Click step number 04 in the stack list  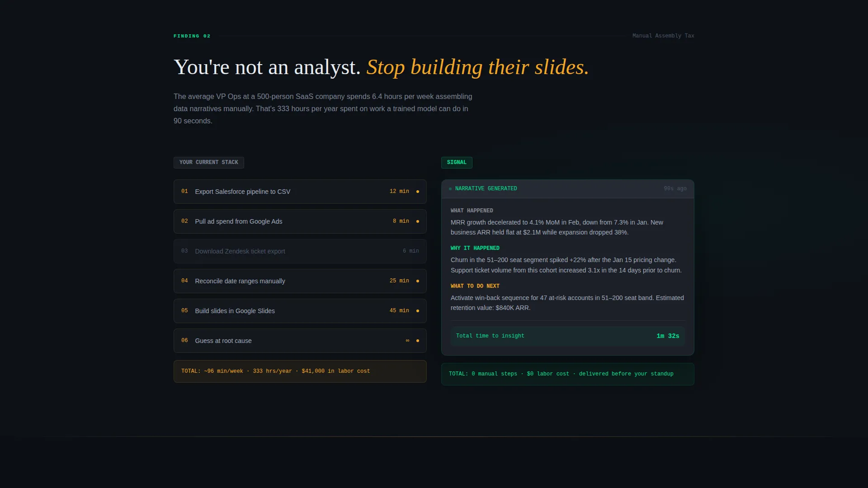tap(184, 281)
